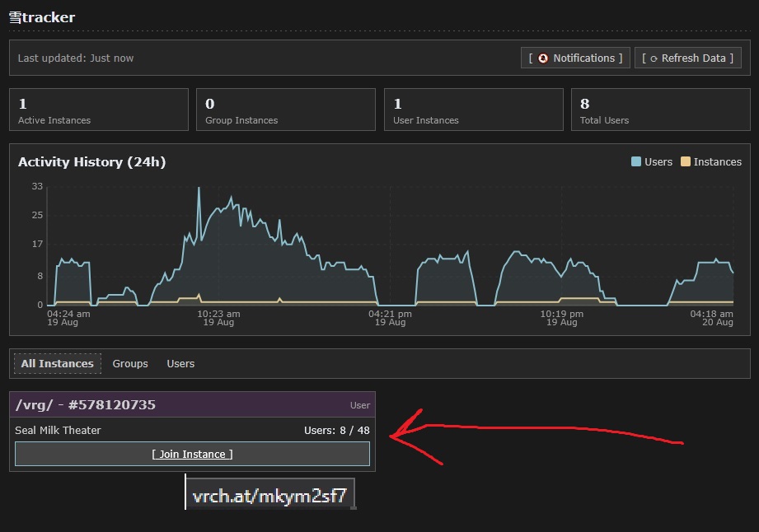Click the Last updated: Just now text
Viewport: 759px width, 532px height.
pyautogui.click(x=76, y=58)
